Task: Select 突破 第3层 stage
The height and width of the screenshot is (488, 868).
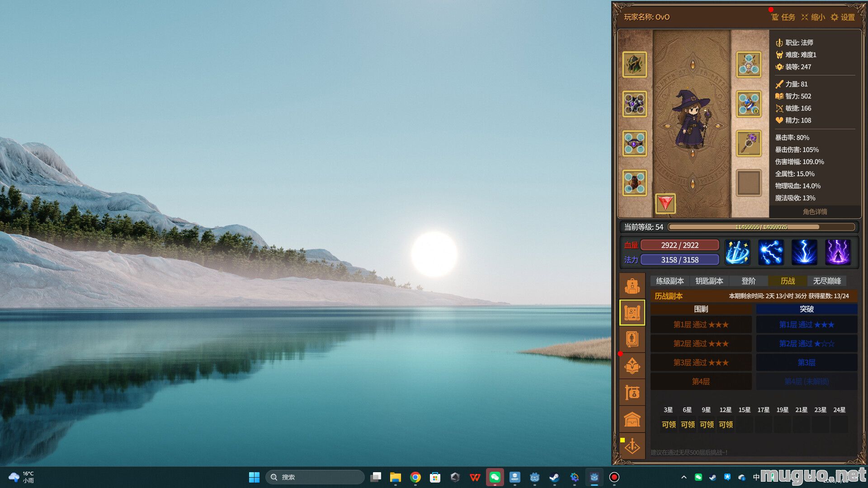Action: pos(807,362)
